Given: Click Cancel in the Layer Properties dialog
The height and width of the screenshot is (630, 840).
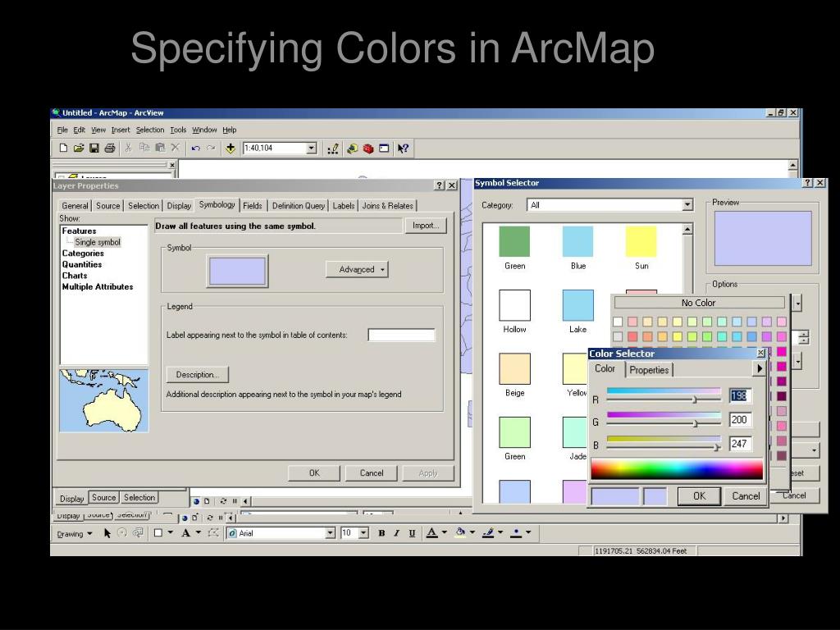Looking at the screenshot, I should click(x=372, y=473).
